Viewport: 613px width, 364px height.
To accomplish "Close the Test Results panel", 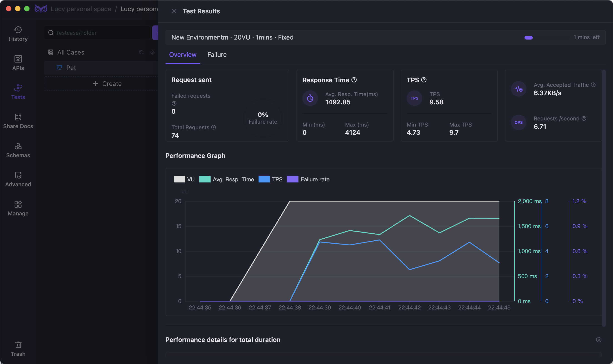I will tap(174, 11).
